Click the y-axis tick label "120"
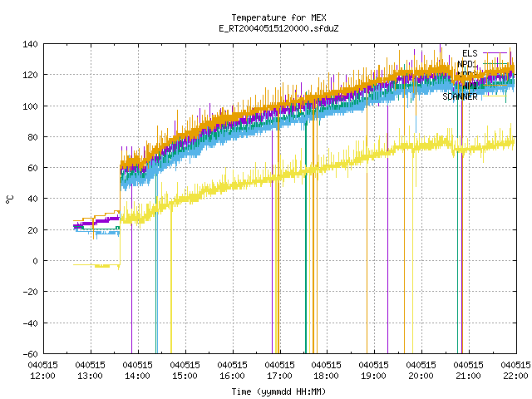This screenshot has height=399, width=532. tap(30, 75)
